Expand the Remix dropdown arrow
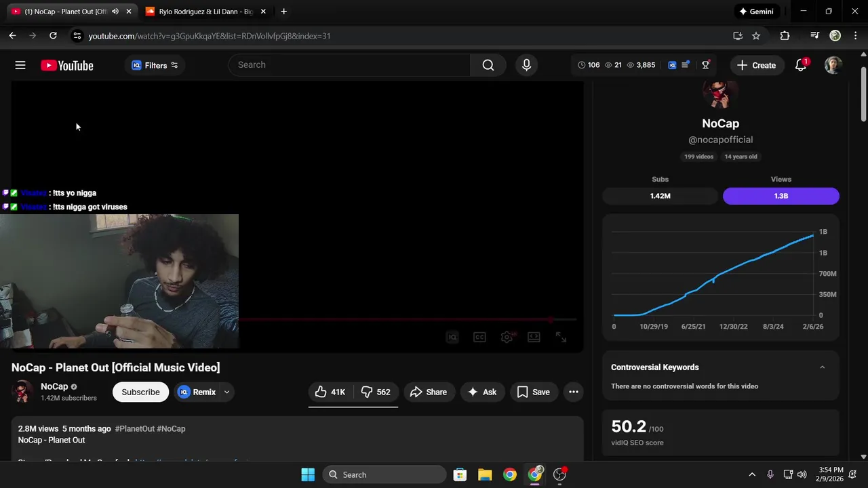868x488 pixels. coord(226,392)
